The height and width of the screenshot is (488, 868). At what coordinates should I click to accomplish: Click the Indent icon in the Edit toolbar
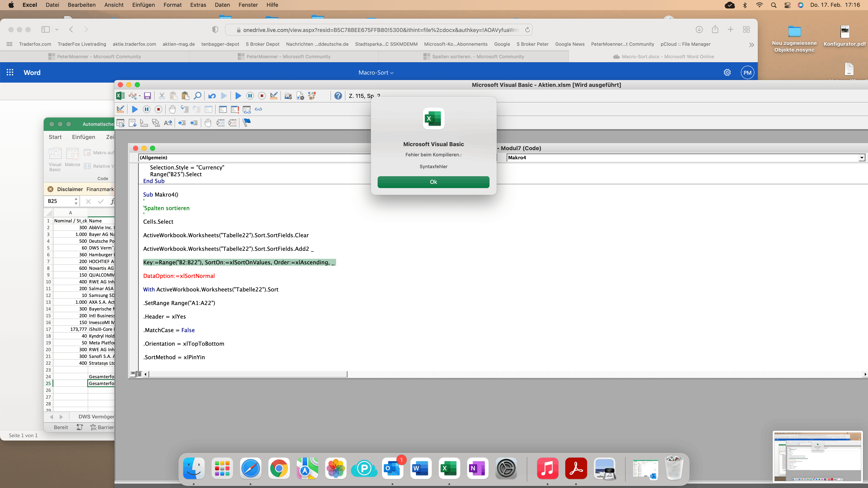coord(182,123)
